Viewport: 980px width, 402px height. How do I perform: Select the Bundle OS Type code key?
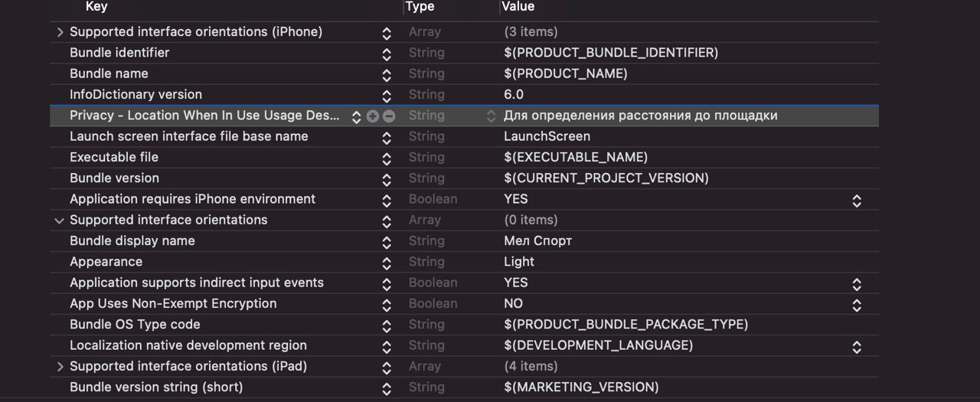point(135,325)
